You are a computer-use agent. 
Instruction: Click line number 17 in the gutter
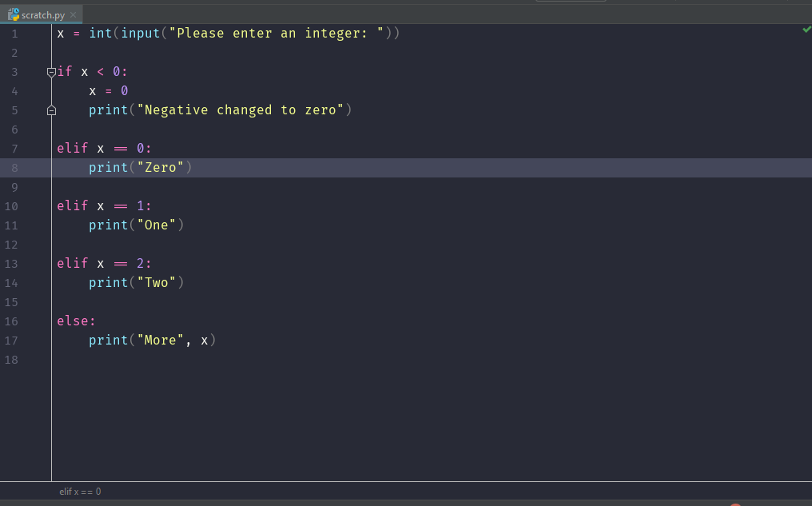[11, 341]
